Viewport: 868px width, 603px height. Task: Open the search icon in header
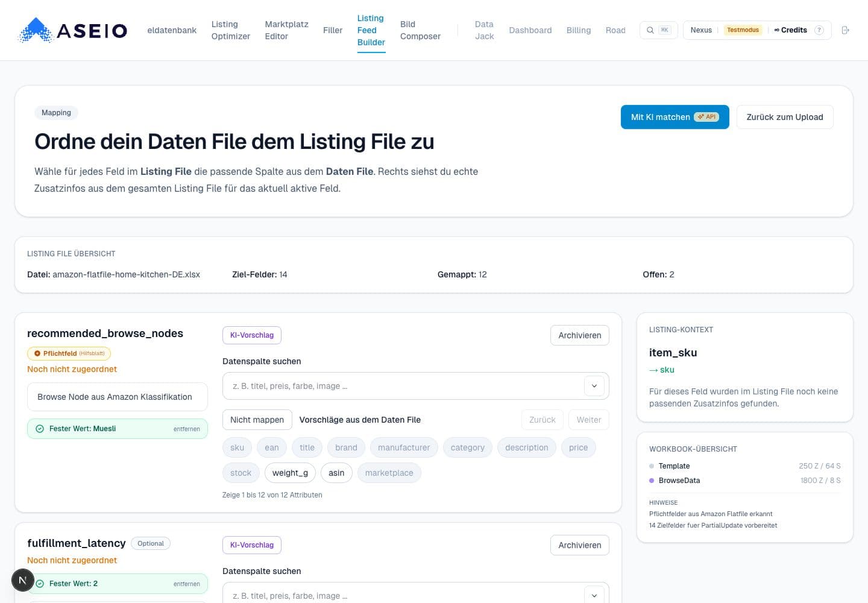tap(650, 30)
